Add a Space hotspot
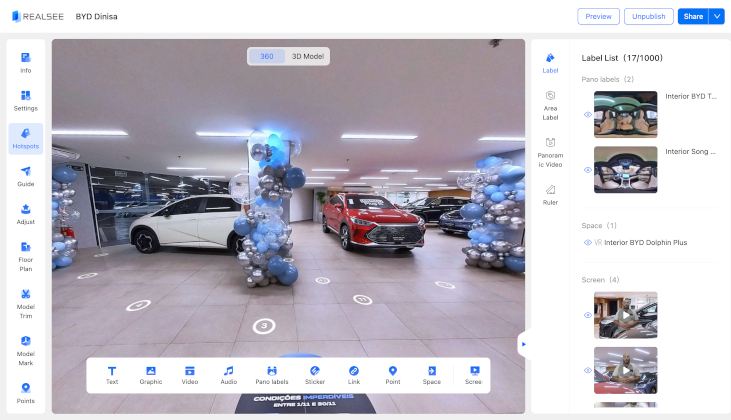This screenshot has width=731, height=420. tap(432, 375)
